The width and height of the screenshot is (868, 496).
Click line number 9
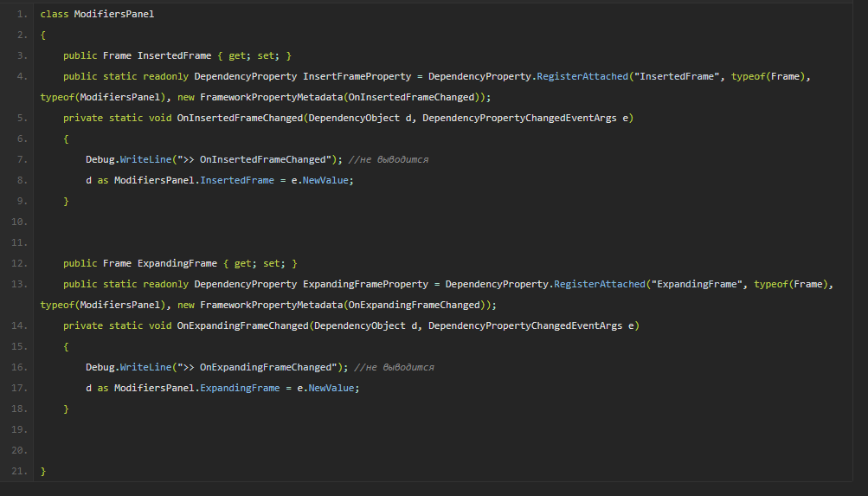tap(23, 201)
